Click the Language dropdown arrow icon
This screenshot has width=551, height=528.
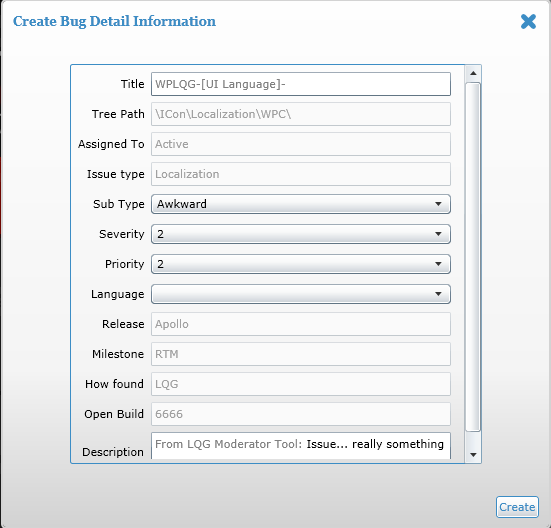(x=438, y=294)
